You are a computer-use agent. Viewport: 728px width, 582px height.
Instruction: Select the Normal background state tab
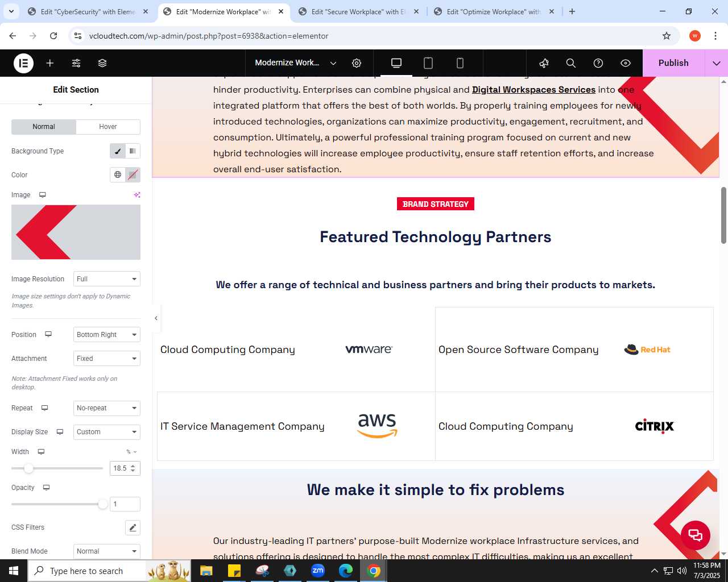click(x=44, y=127)
